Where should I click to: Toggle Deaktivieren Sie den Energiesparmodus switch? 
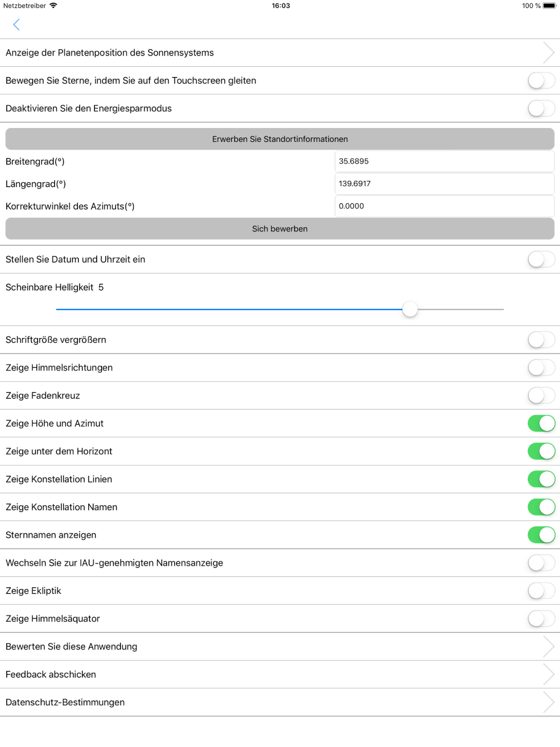pyautogui.click(x=541, y=108)
